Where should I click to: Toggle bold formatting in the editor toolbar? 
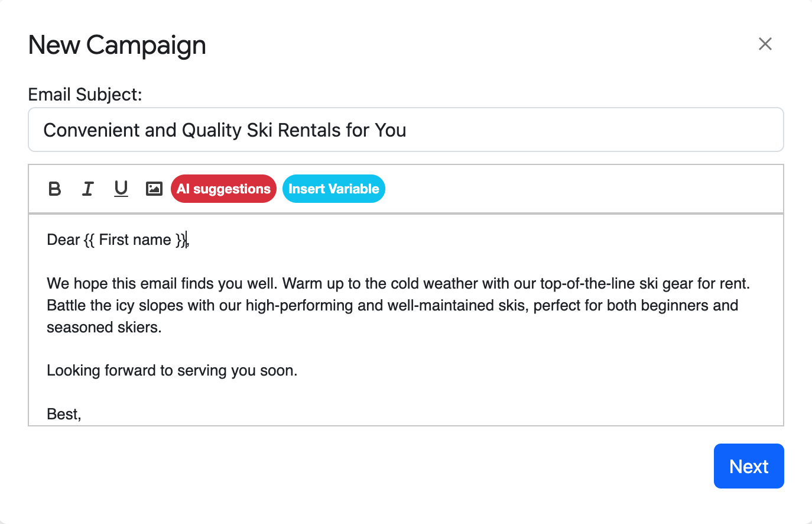click(55, 189)
